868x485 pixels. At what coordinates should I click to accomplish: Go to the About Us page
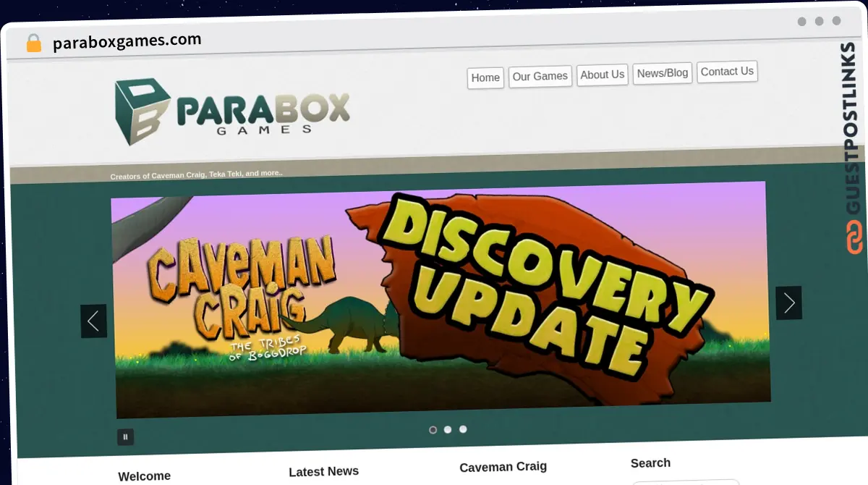tap(602, 75)
